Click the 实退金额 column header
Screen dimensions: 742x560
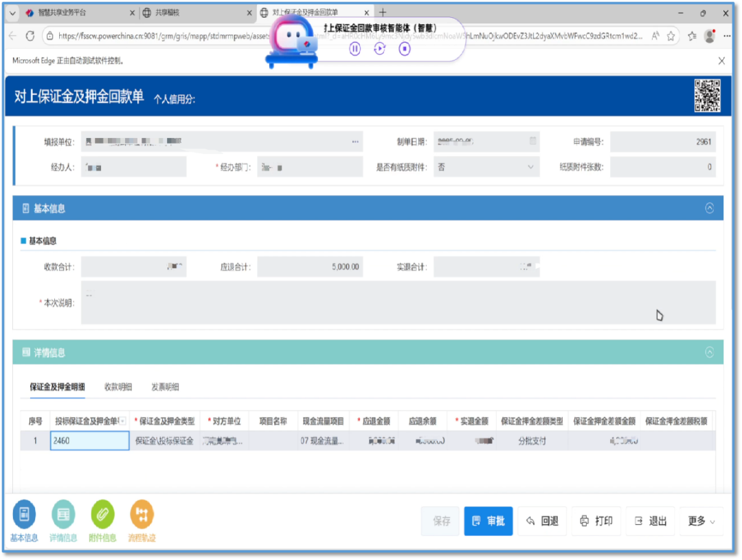click(x=472, y=421)
